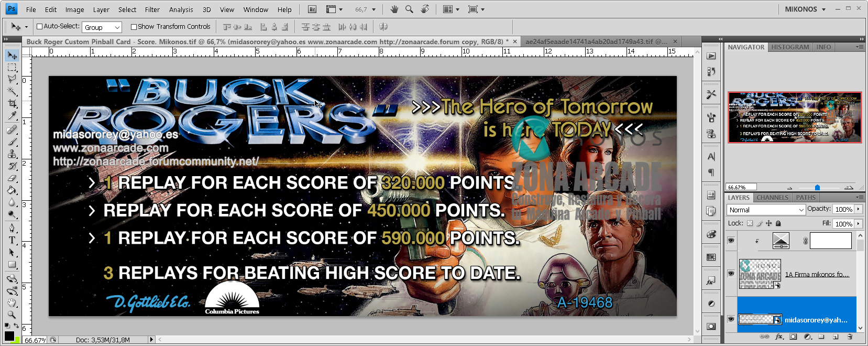Open the Character panel icon in dock
Viewport: 868px width, 346px height.
coord(711,156)
